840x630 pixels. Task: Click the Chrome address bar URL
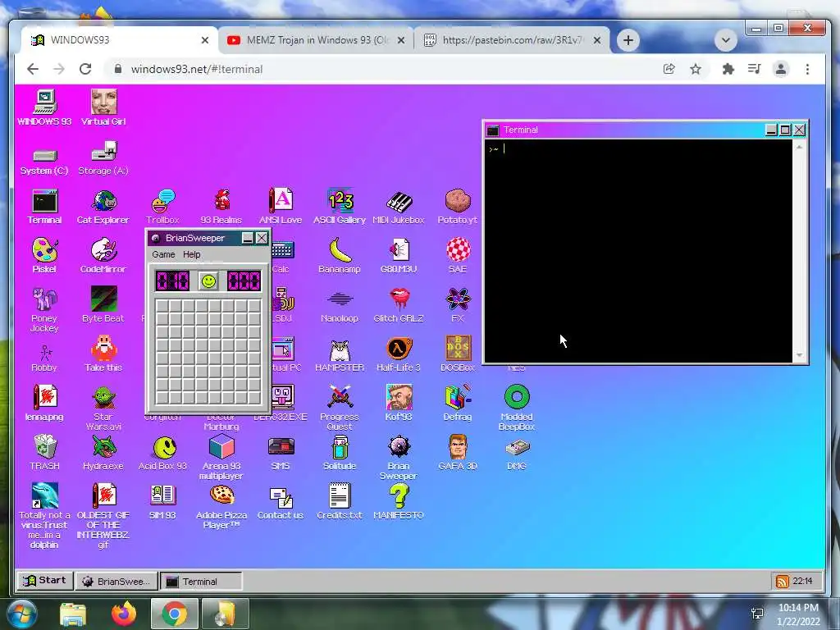197,69
